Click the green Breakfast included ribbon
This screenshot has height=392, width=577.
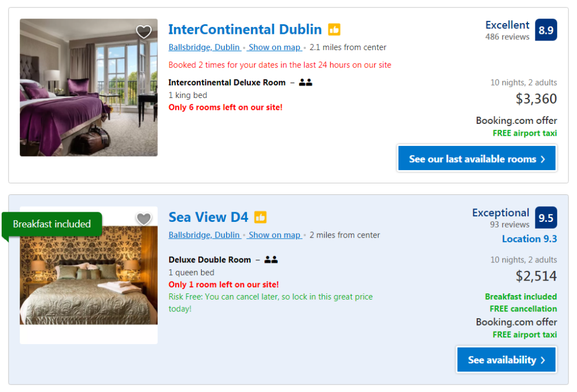coord(52,224)
